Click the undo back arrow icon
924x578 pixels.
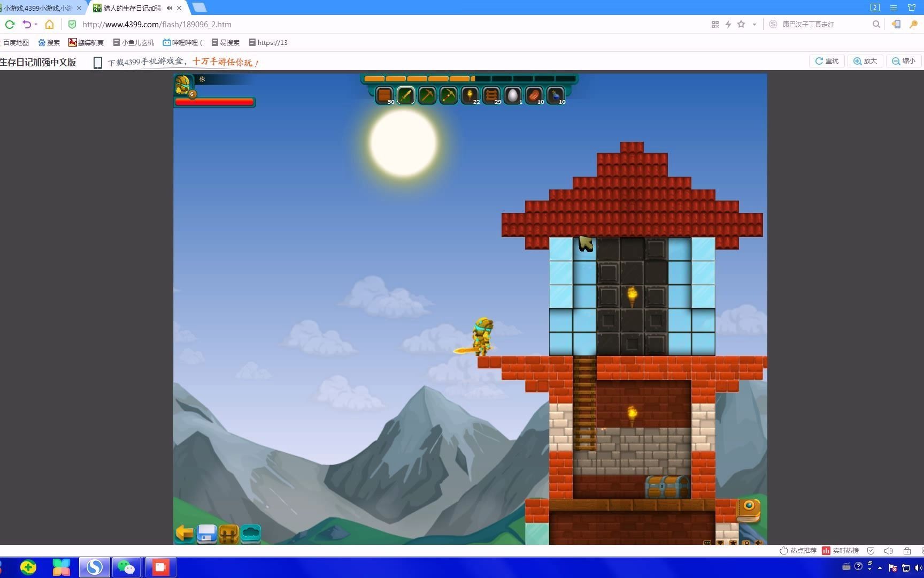point(26,24)
